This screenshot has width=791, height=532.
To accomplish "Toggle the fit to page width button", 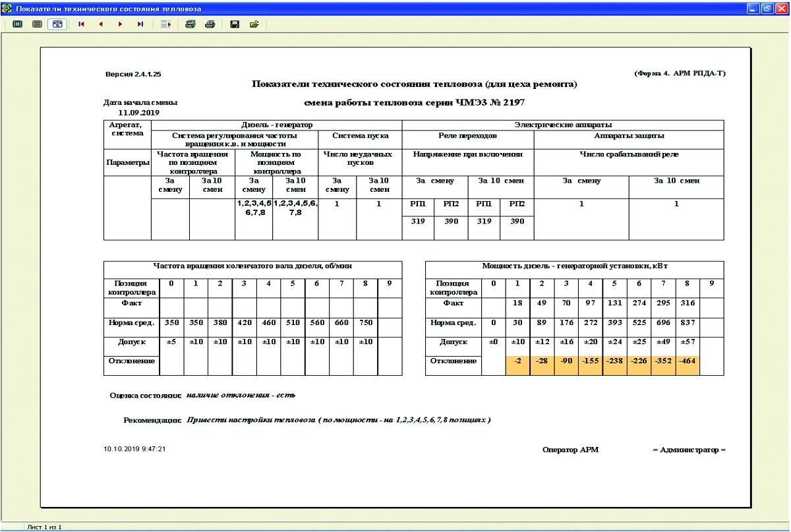I will (57, 24).
